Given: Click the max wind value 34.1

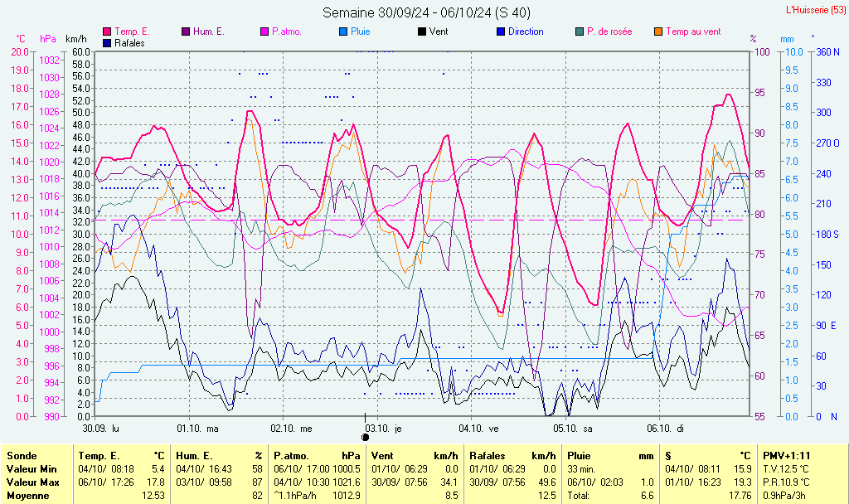Looking at the screenshot, I should (x=449, y=482).
